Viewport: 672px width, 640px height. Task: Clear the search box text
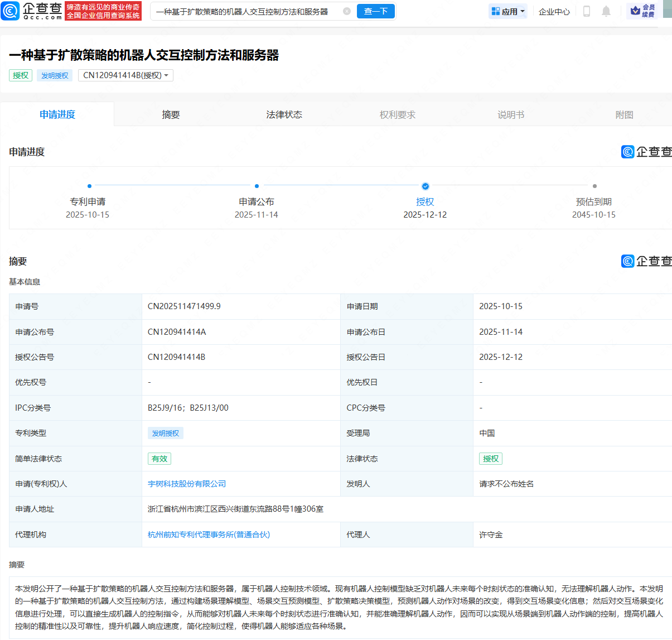point(347,11)
